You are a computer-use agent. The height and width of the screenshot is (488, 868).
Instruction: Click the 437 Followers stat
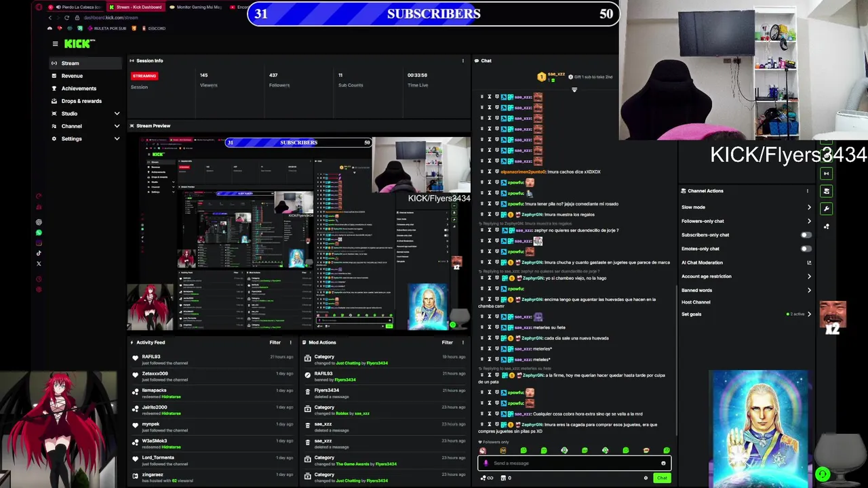pyautogui.click(x=279, y=80)
